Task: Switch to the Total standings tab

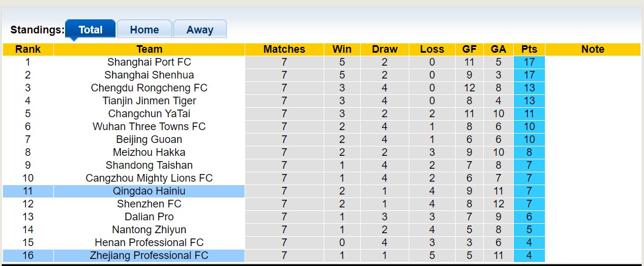Action: 90,29
